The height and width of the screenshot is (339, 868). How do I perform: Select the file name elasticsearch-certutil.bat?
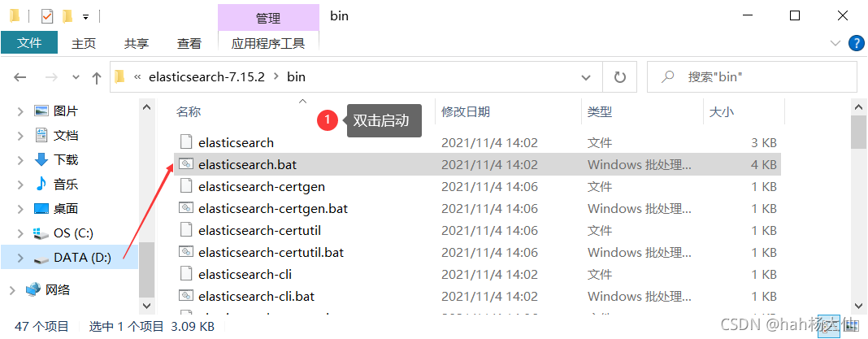(x=271, y=253)
